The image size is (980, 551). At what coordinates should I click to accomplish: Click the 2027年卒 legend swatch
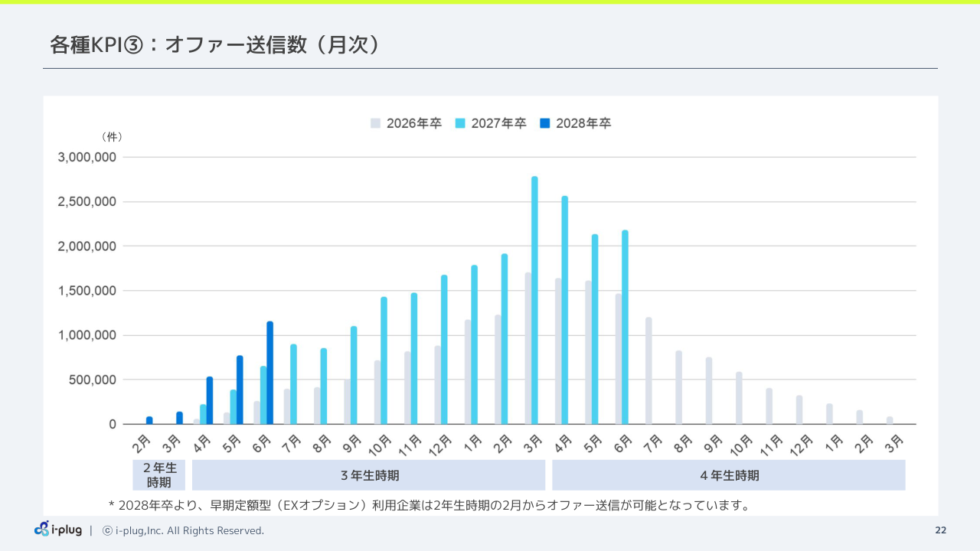tap(460, 123)
